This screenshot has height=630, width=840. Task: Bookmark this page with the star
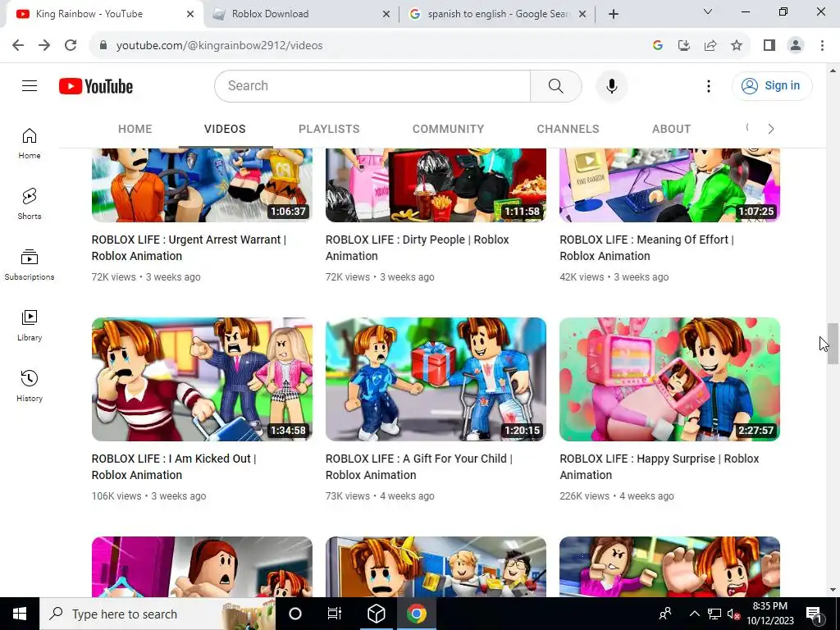(x=737, y=46)
